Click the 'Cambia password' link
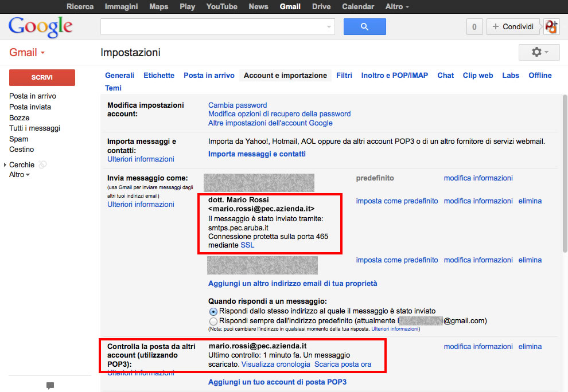Screen dimensions: 568x392 pos(238,105)
